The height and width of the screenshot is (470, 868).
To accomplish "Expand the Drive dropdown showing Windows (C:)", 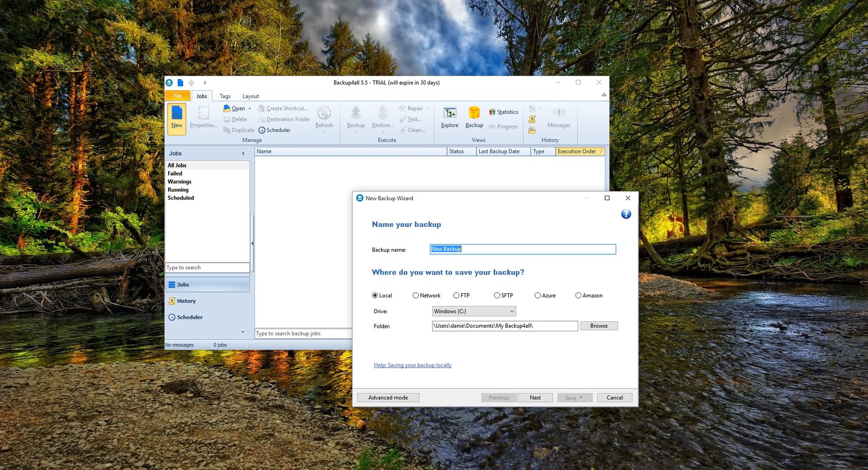I will pos(474,311).
